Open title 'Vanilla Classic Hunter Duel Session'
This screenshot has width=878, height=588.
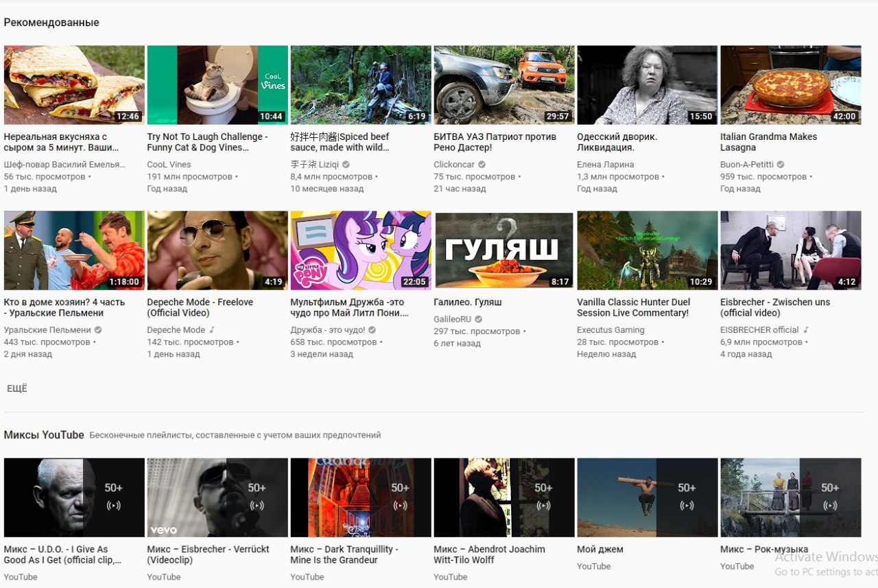[634, 307]
